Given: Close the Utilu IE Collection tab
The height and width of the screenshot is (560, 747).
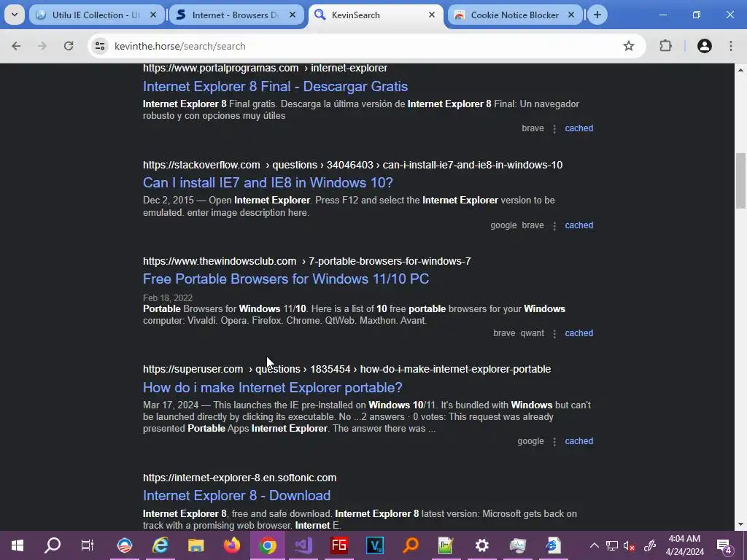Looking at the screenshot, I should 153,15.
